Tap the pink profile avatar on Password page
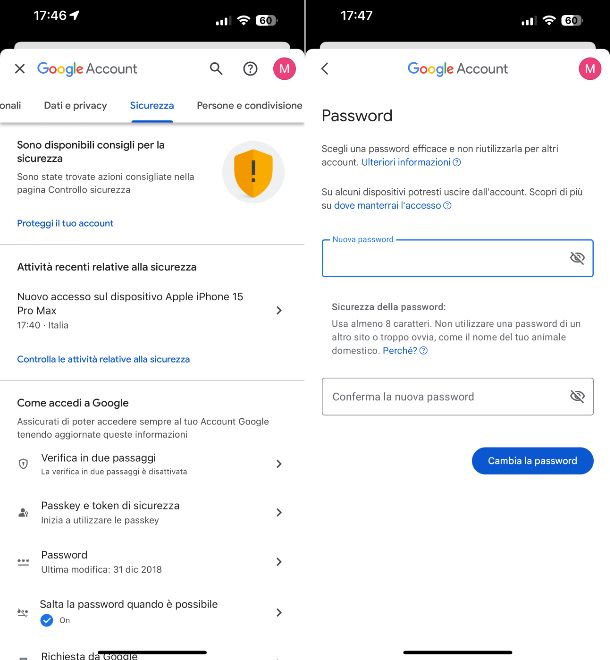Viewport: 610px width, 660px height. pyautogui.click(x=590, y=69)
